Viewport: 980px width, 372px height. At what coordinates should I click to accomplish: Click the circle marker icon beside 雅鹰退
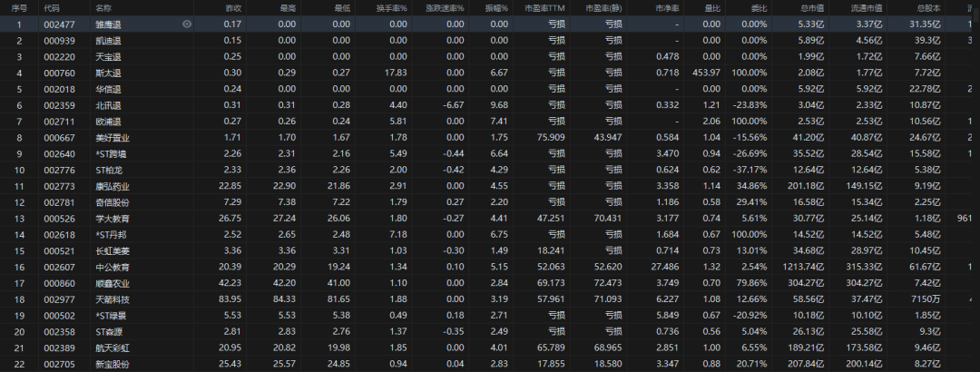tap(187, 24)
